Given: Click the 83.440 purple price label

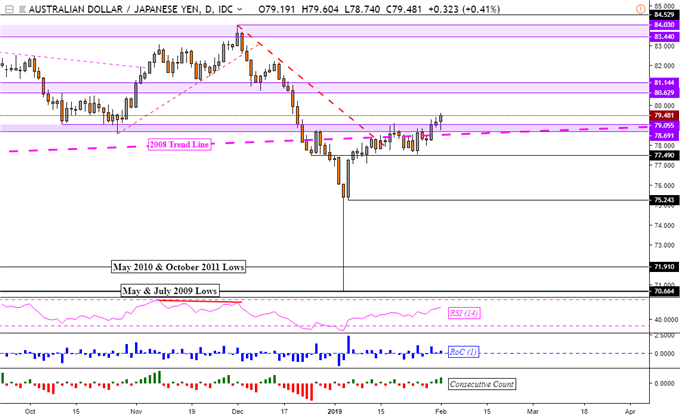Looking at the screenshot, I should [x=664, y=37].
